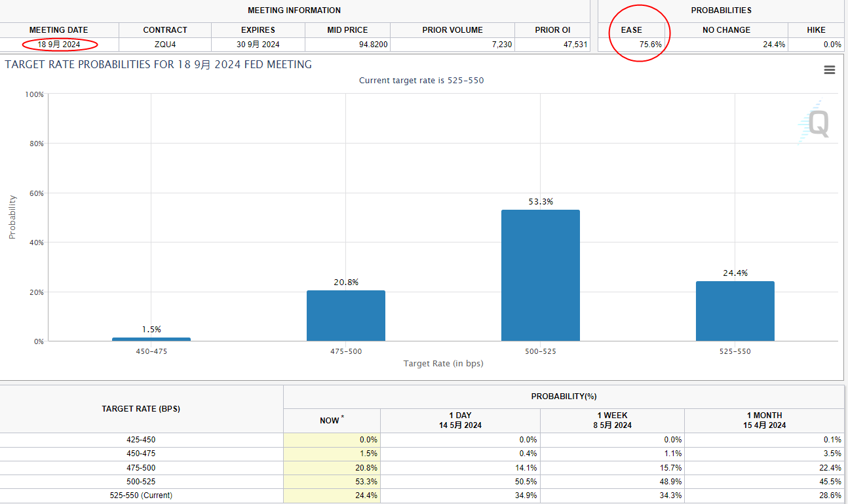Click the 1 WEEK 8 5月 2024 header
Screen dimensions: 848x504
point(612,420)
